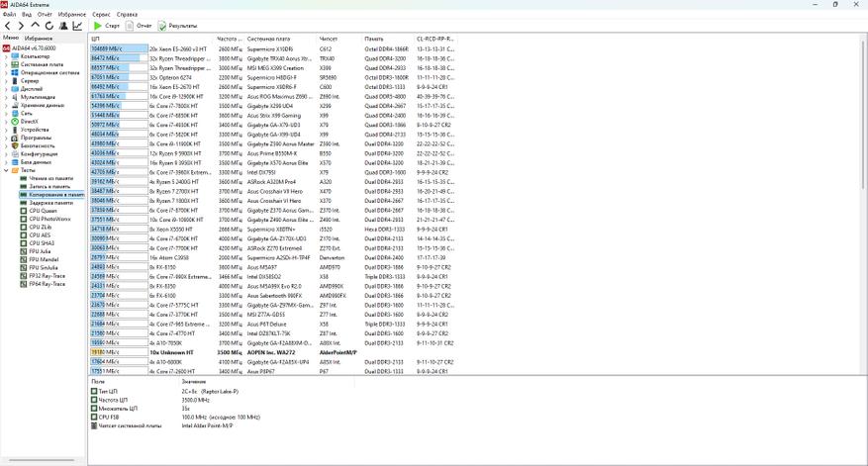Click the up-level arrow toolbar icon
The image size is (868, 466).
[x=35, y=25]
